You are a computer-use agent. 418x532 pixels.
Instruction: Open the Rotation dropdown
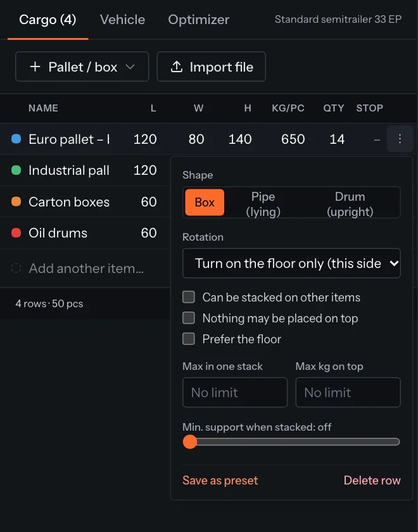(x=291, y=263)
